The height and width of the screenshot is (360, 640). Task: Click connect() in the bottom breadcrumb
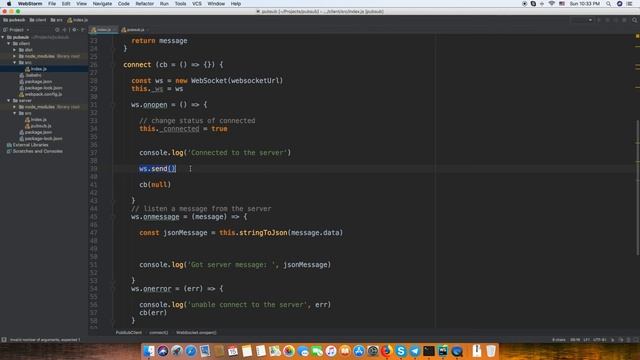click(x=158, y=333)
